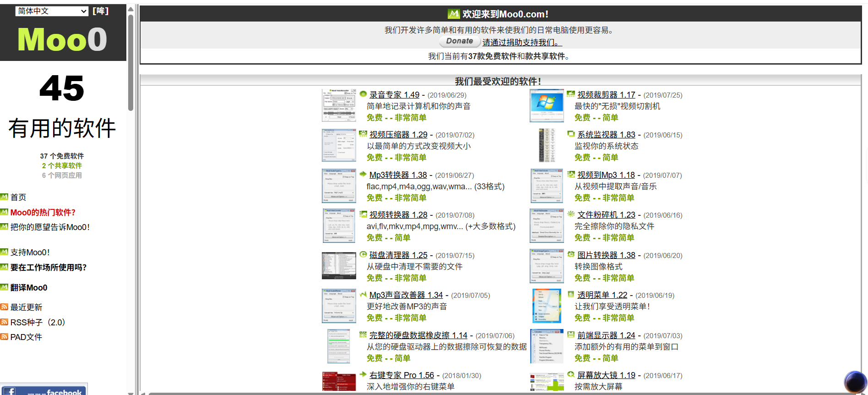
Task: Open 透明菜单 1.22 page
Action: click(x=602, y=295)
